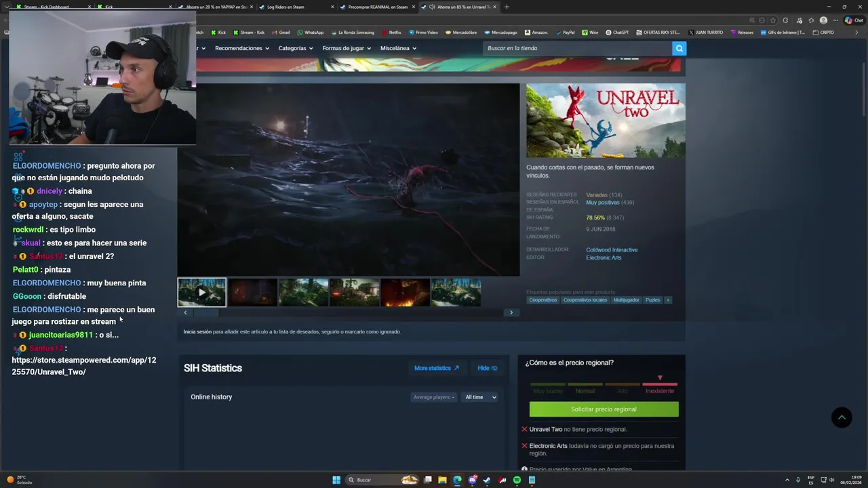Screen dimensions: 868x488
Task: Open the PayPal bookmark
Action: pyautogui.click(x=565, y=33)
